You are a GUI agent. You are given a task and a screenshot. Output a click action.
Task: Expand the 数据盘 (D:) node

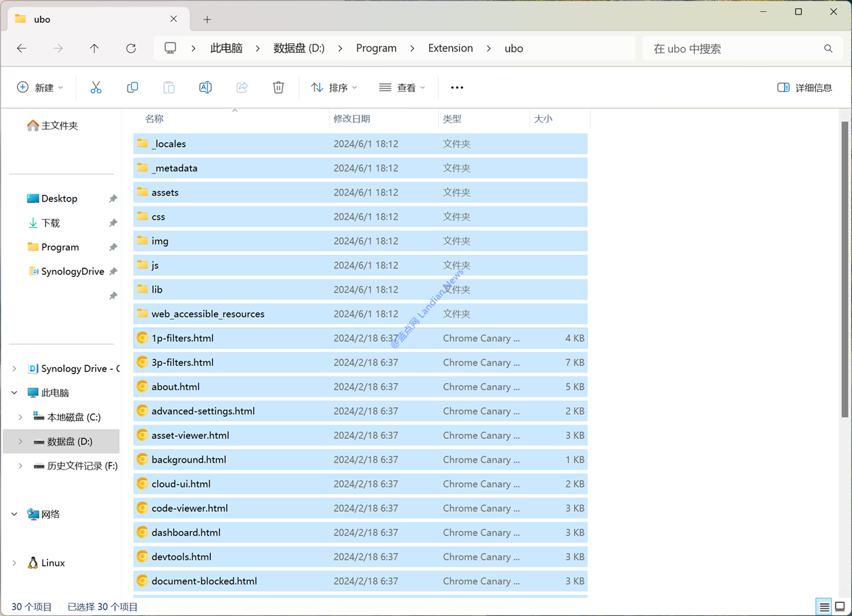click(21, 442)
